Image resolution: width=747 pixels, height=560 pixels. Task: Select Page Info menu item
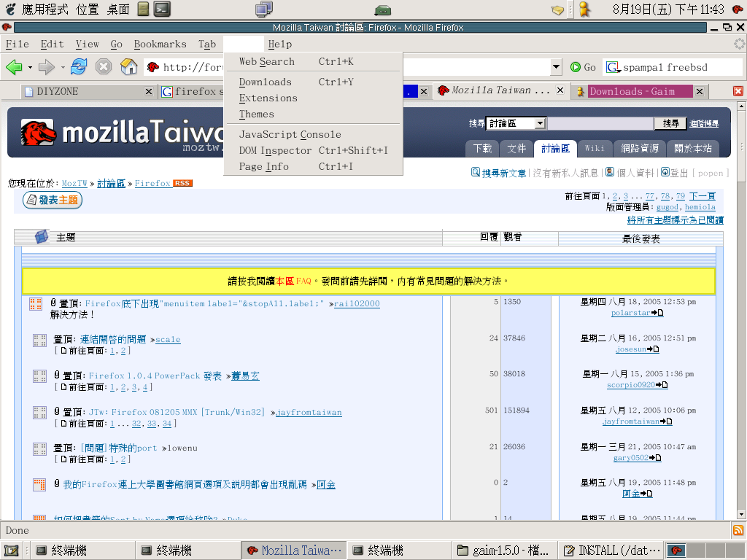[x=313, y=167]
